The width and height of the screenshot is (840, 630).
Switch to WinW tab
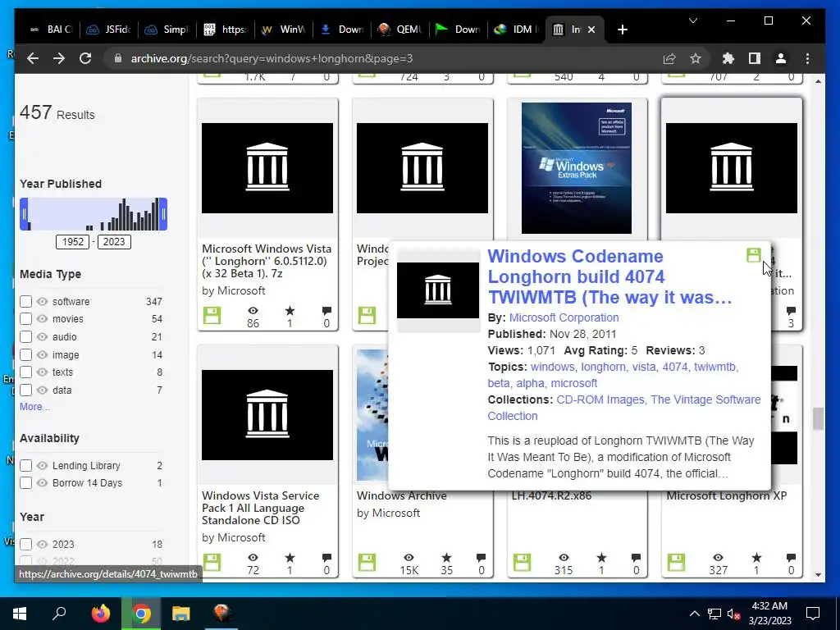(283, 30)
